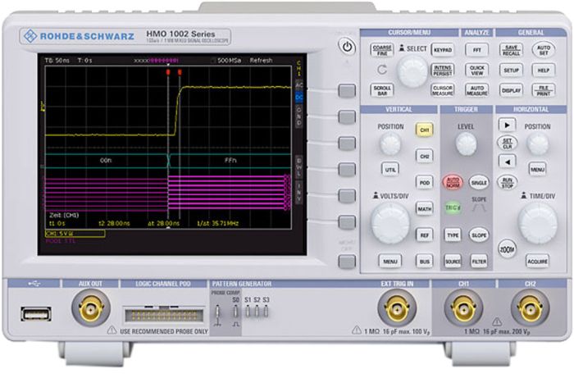The height and width of the screenshot is (392, 574).
Task: Click the trigger LEVEL knob
Action: 466,144
